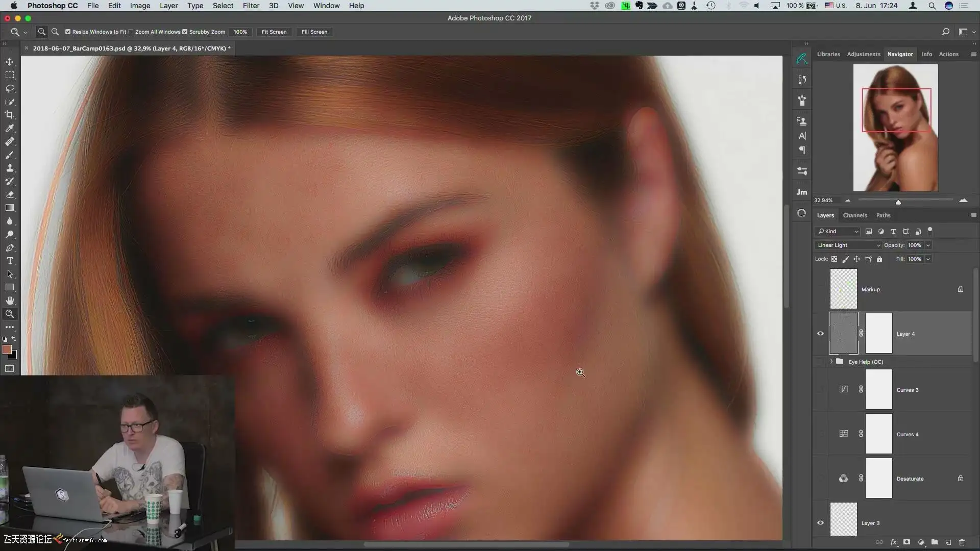
Task: Switch to the Paths tab
Action: pyautogui.click(x=883, y=215)
